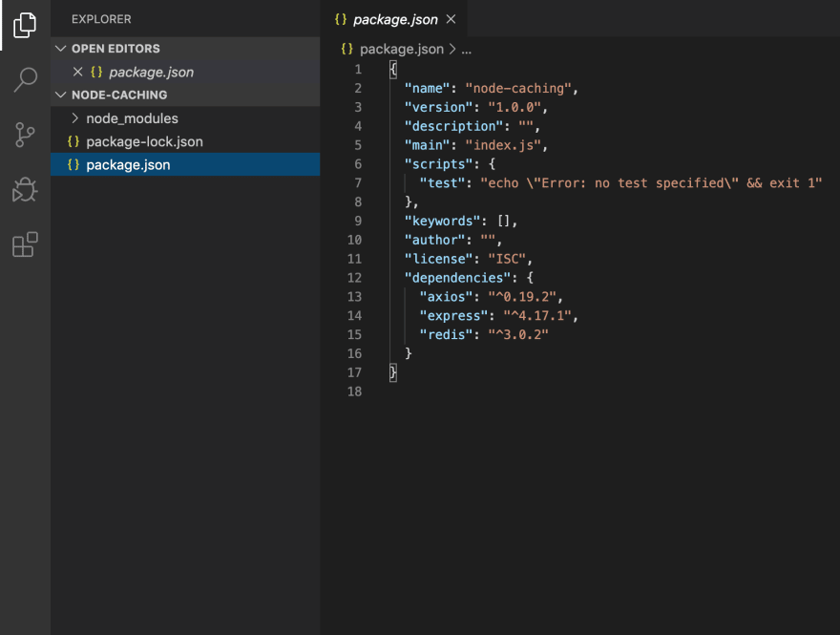Click line number 12 in the gutter

(x=355, y=278)
